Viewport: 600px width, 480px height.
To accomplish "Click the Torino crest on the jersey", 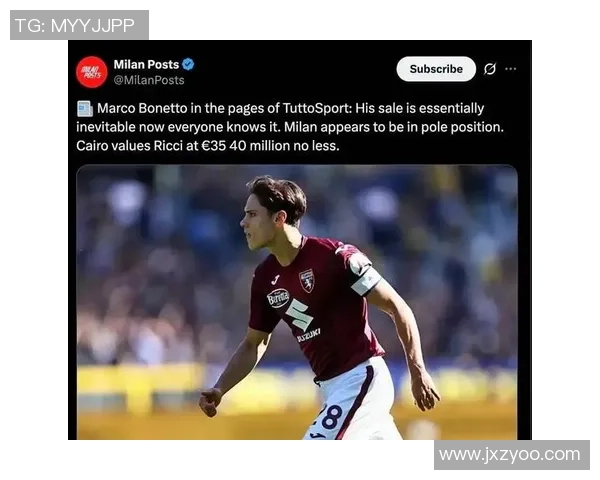I will coord(307,281).
